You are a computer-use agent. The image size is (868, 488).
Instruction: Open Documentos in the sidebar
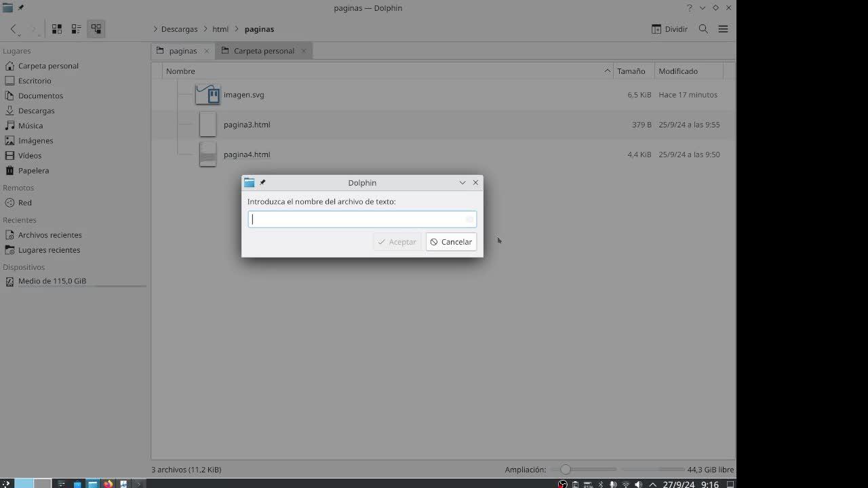pyautogui.click(x=41, y=96)
